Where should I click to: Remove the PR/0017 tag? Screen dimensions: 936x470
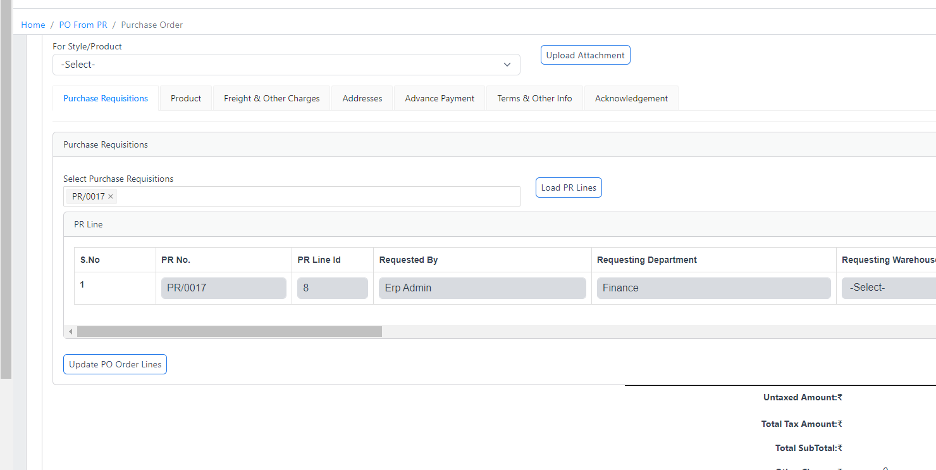click(111, 197)
